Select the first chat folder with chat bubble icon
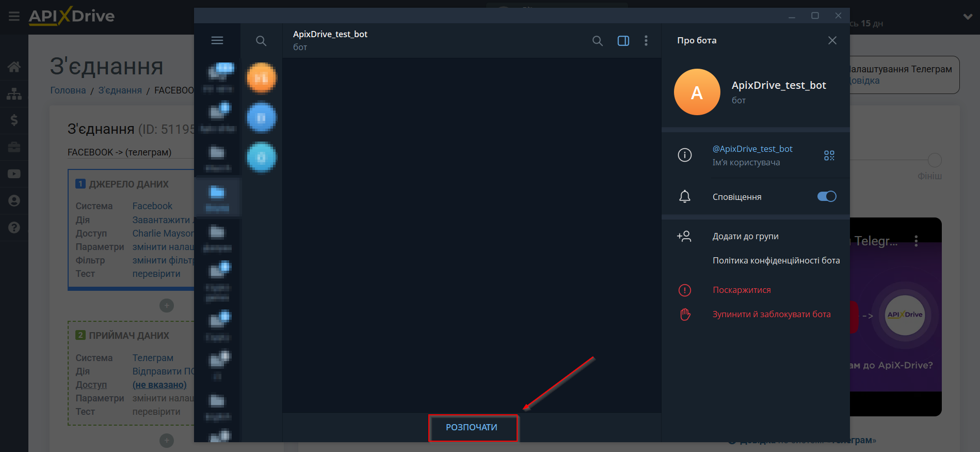Screen dimensions: 980x452 [217, 77]
